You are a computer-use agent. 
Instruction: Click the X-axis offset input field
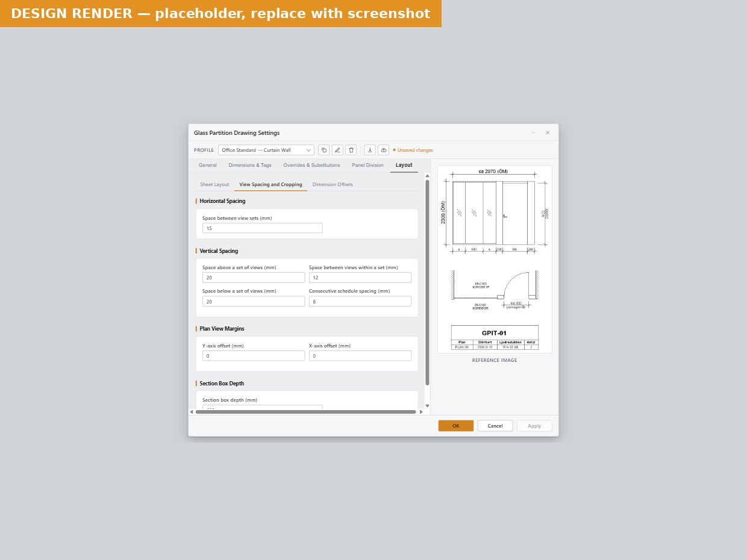pos(360,356)
